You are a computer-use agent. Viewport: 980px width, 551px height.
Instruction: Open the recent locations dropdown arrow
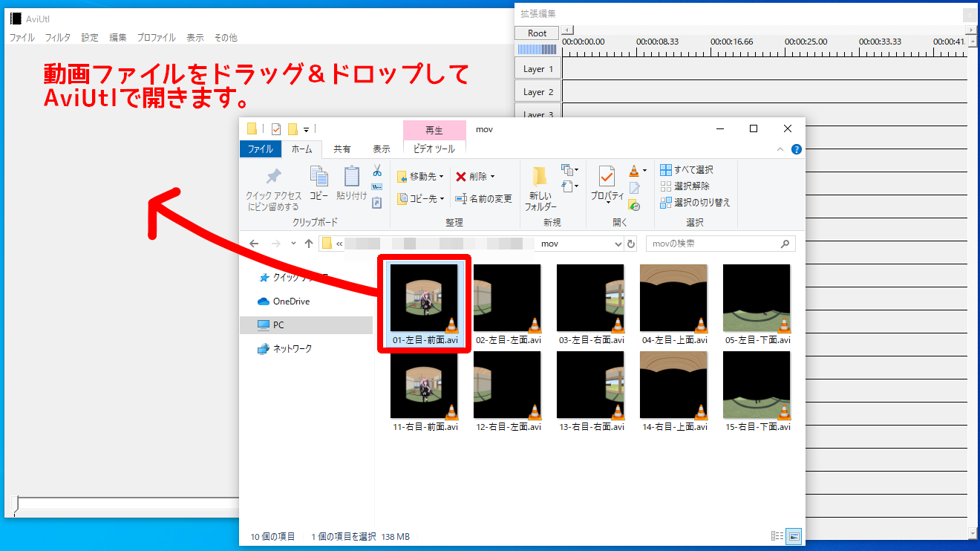(x=293, y=244)
